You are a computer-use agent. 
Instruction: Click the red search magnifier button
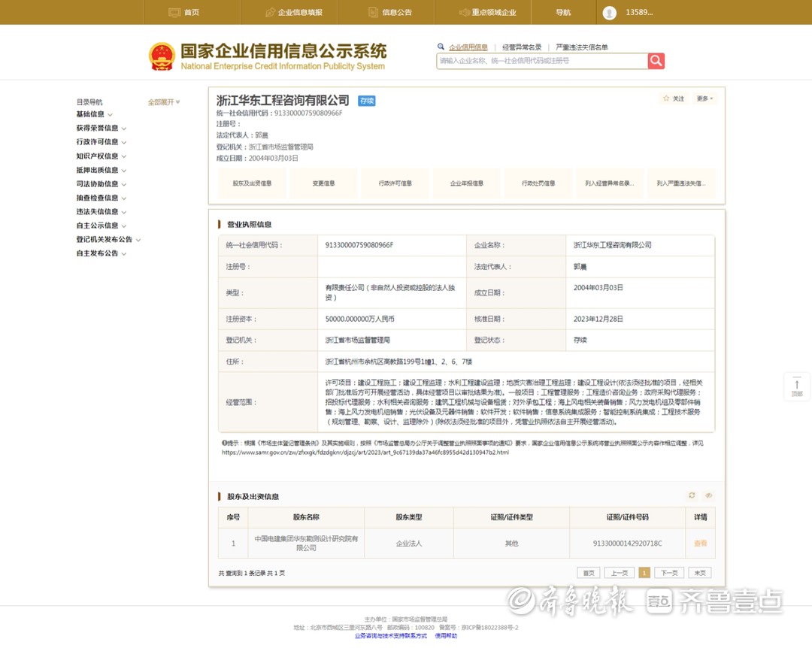pyautogui.click(x=656, y=61)
